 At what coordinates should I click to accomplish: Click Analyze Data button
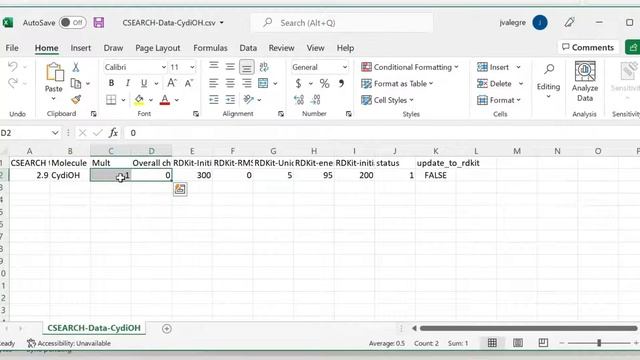click(x=585, y=81)
